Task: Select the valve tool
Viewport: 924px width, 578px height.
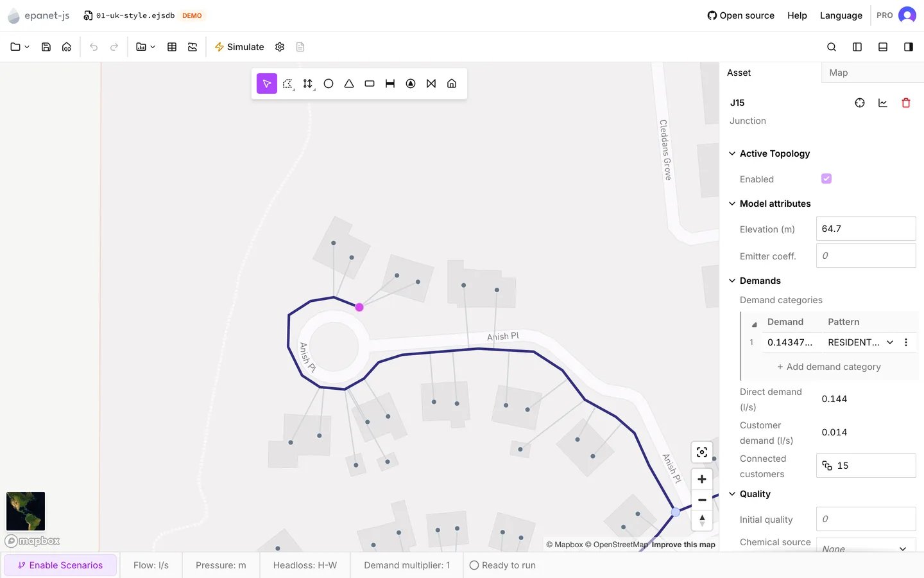Action: pos(431,83)
